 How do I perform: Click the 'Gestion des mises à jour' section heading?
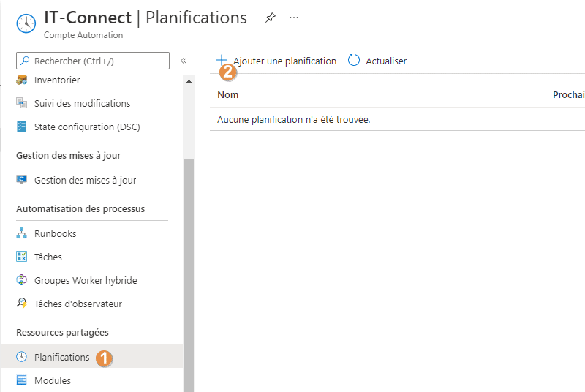point(69,156)
